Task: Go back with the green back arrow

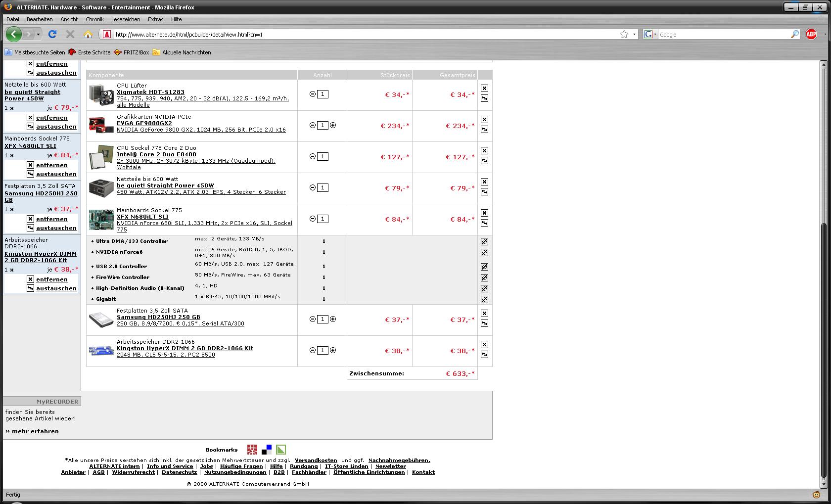Action: pos(14,34)
